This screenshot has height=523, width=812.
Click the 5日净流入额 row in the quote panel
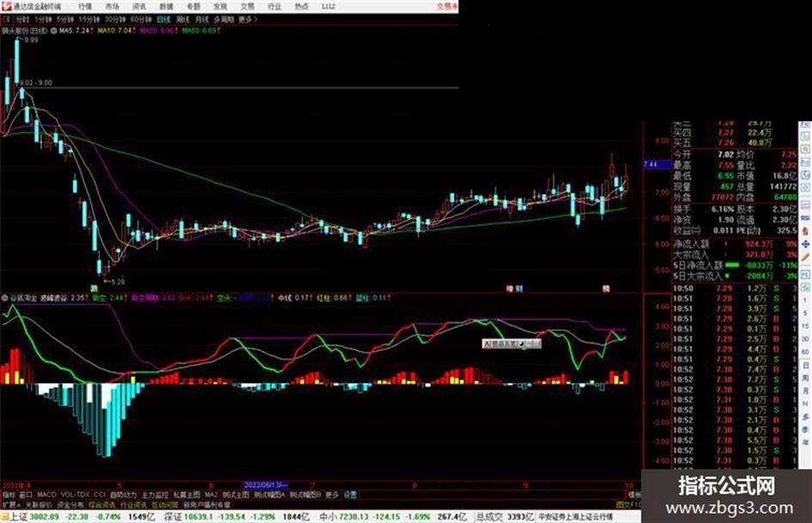(735, 265)
